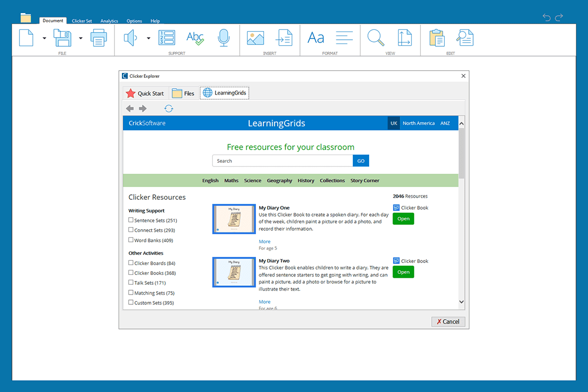588x392 pixels.
Task: Open the Files tab in Clicker Explorer
Action: click(183, 93)
